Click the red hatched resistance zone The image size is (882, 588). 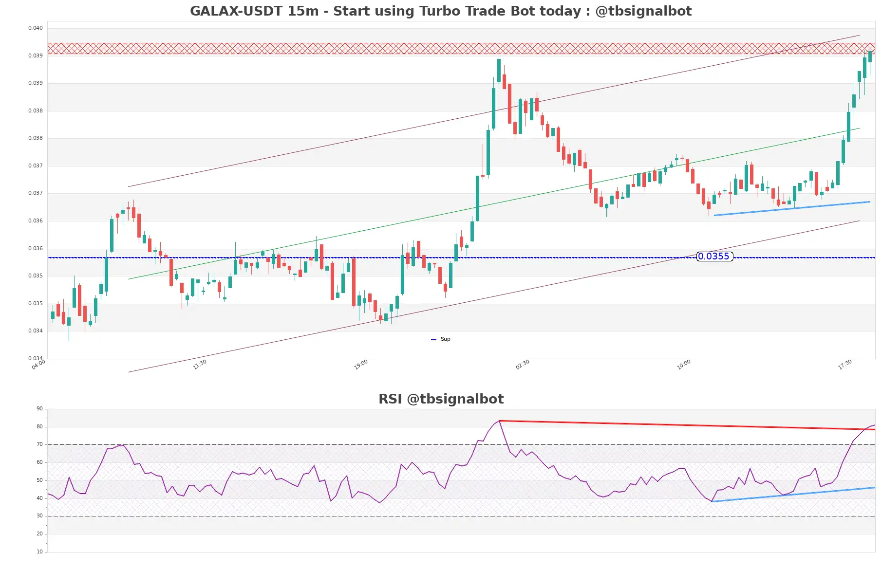[461, 48]
